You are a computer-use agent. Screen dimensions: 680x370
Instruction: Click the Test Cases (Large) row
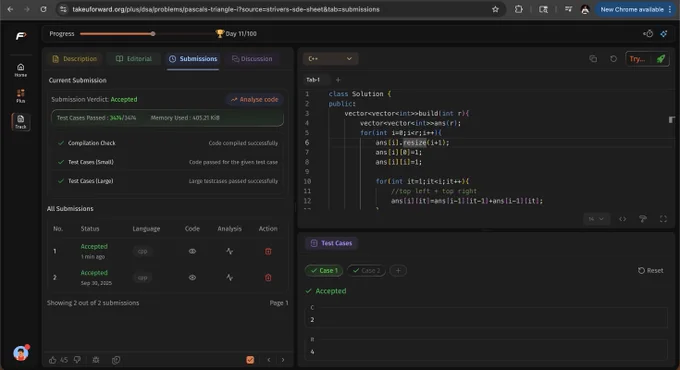(167, 181)
